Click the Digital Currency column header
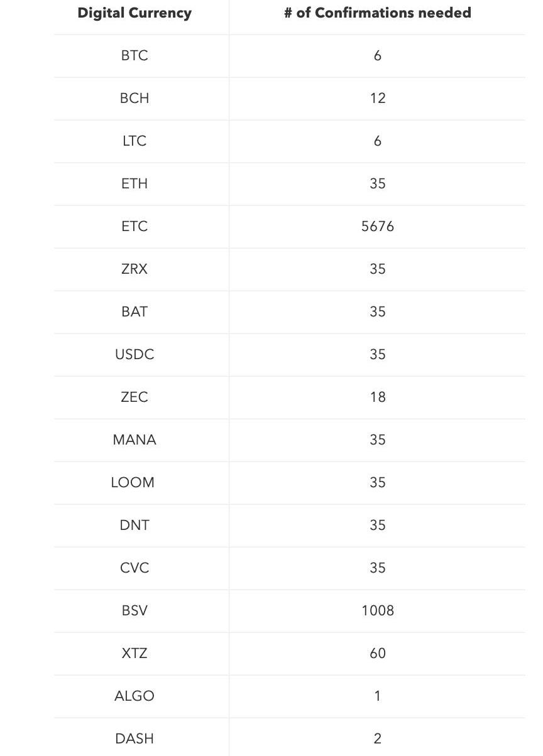The image size is (543, 756). 134,13
